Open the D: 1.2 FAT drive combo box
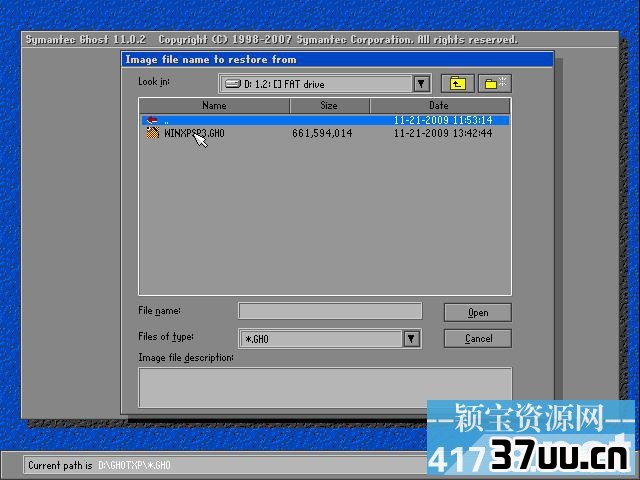This screenshot has height=480, width=640. 325,84
